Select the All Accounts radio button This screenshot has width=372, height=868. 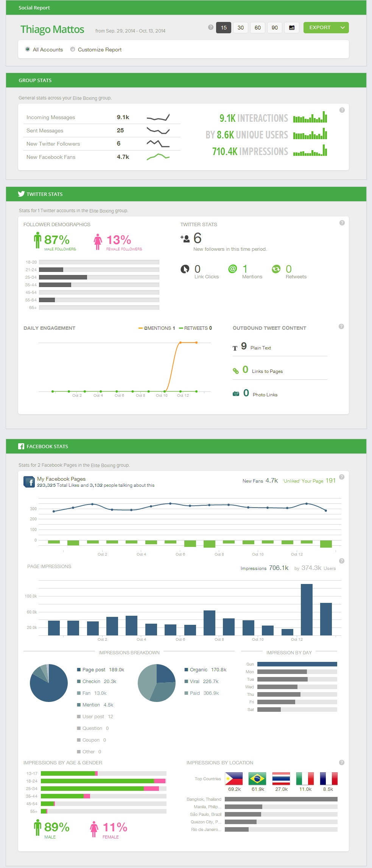pos(28,50)
